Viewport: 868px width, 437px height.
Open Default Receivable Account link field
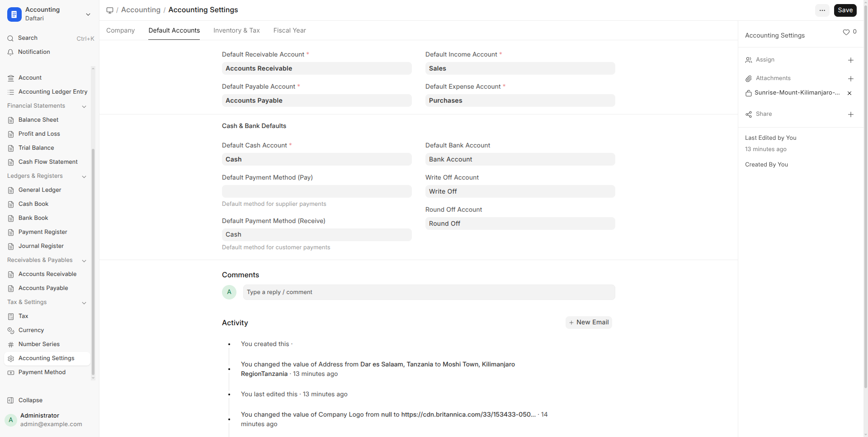coord(316,68)
